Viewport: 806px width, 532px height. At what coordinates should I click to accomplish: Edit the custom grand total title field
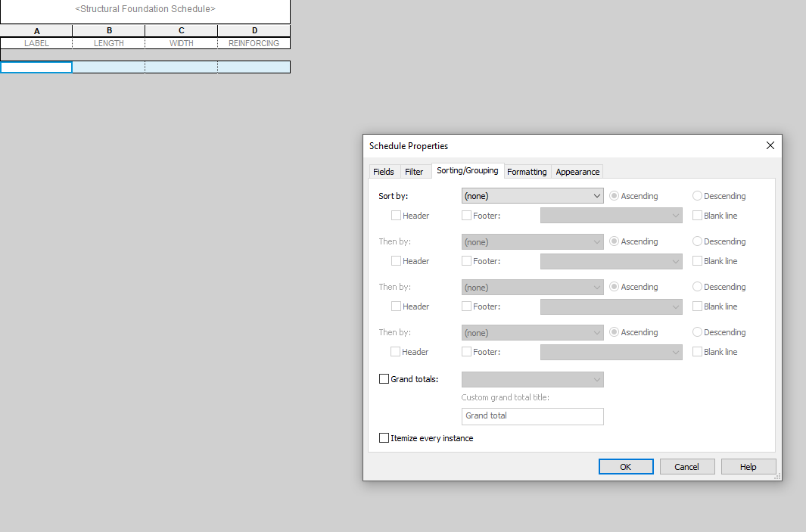coord(532,416)
